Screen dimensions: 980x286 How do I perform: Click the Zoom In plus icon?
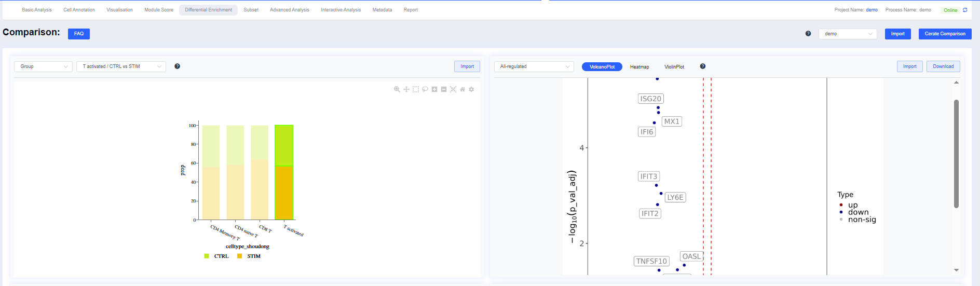pos(434,89)
